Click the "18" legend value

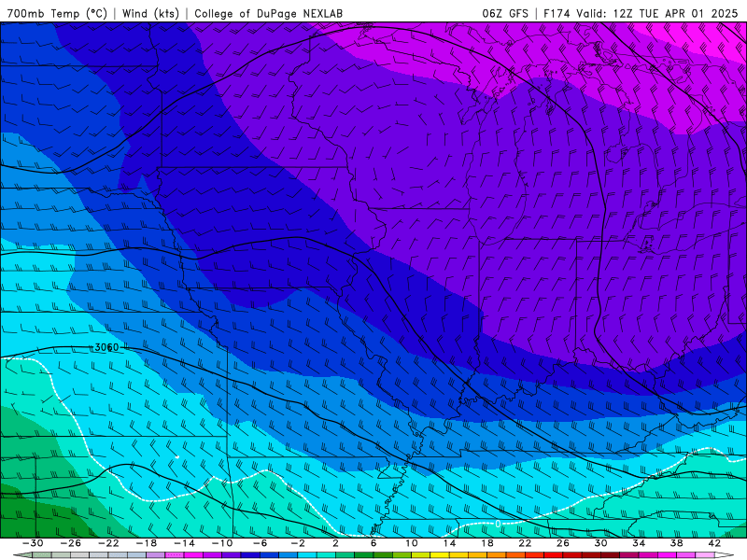[x=487, y=543]
